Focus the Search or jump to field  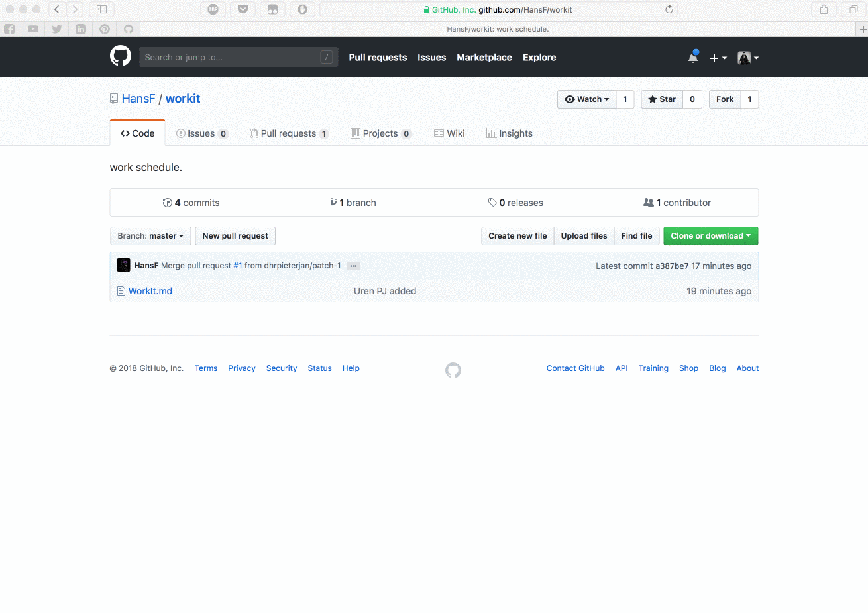[239, 57]
